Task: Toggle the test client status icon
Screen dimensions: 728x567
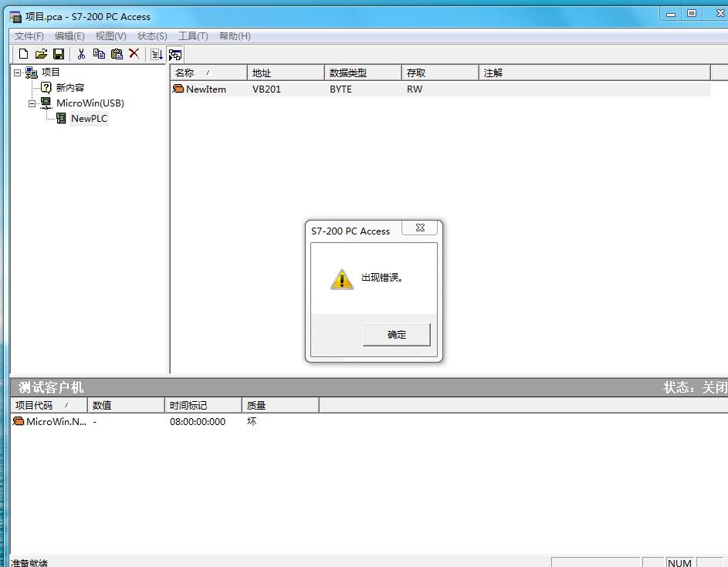Action: click(x=175, y=55)
